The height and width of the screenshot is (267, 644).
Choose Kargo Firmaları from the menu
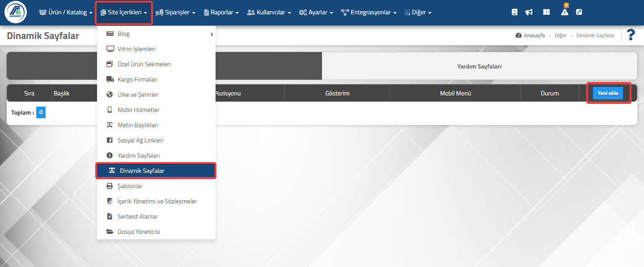(x=156, y=79)
